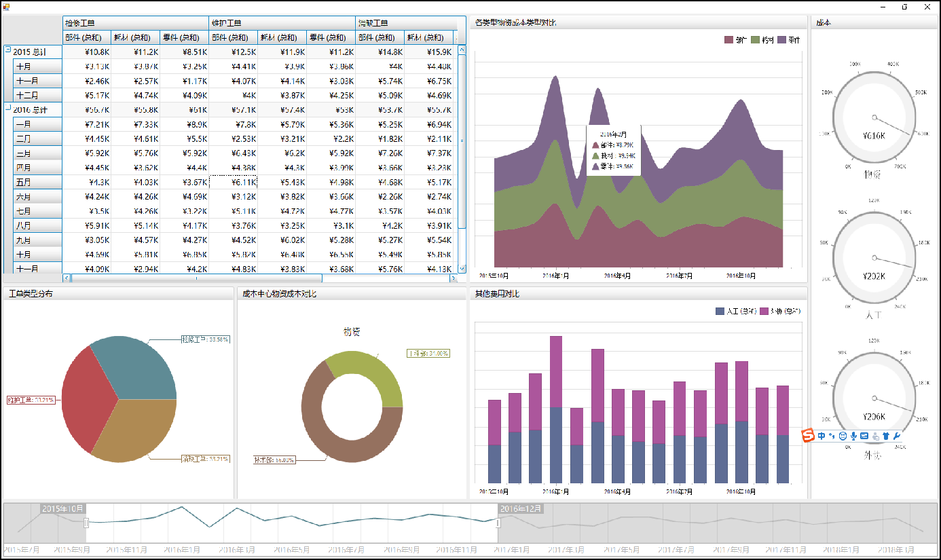Click the 人工 gauge showing ¥202K
This screenshot has height=560, width=941.
[x=874, y=257]
